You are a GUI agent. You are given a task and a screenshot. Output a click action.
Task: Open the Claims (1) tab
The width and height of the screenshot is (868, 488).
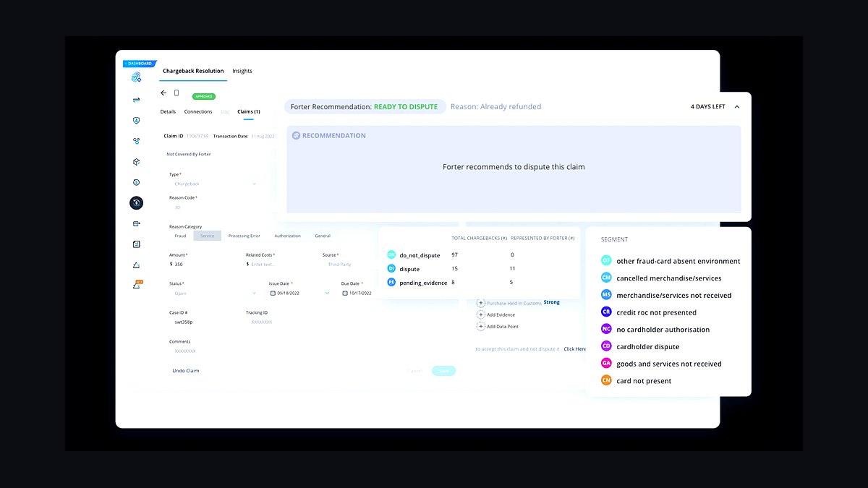click(249, 111)
